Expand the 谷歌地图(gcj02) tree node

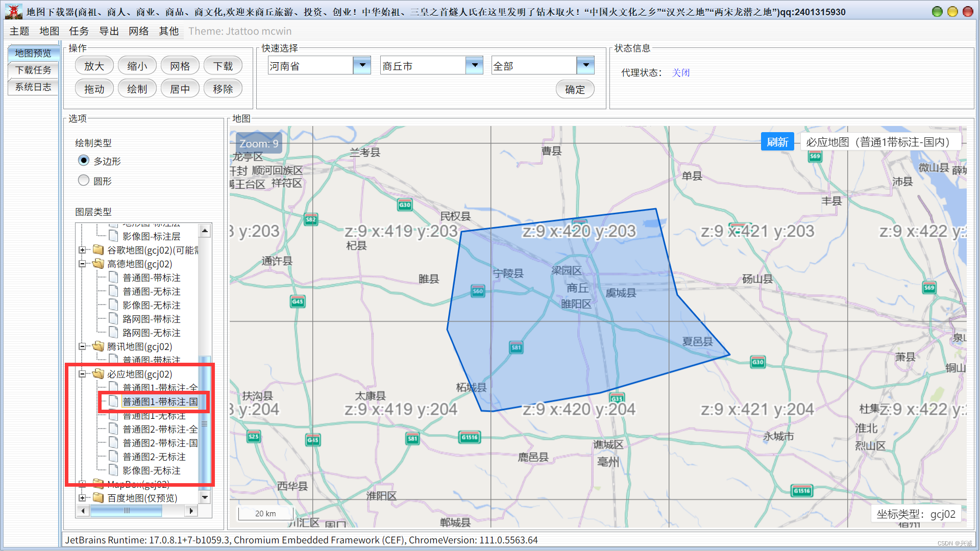(x=82, y=250)
